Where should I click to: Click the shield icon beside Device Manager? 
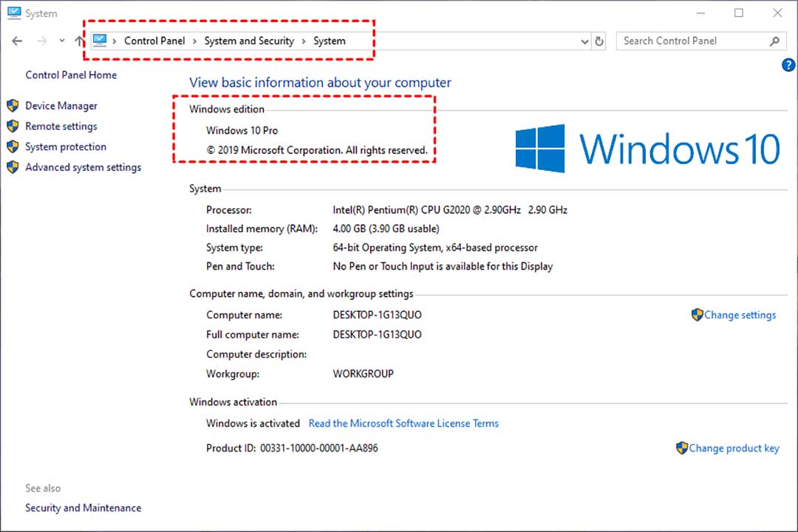pyautogui.click(x=13, y=106)
